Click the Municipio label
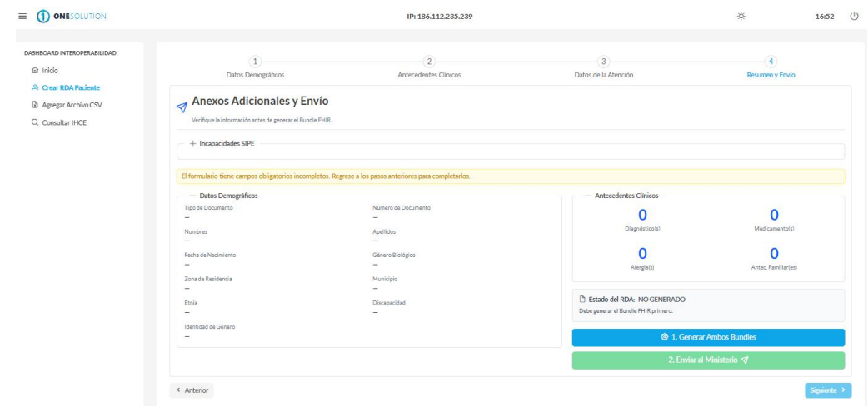This screenshot has height=407, width=868. (x=385, y=279)
